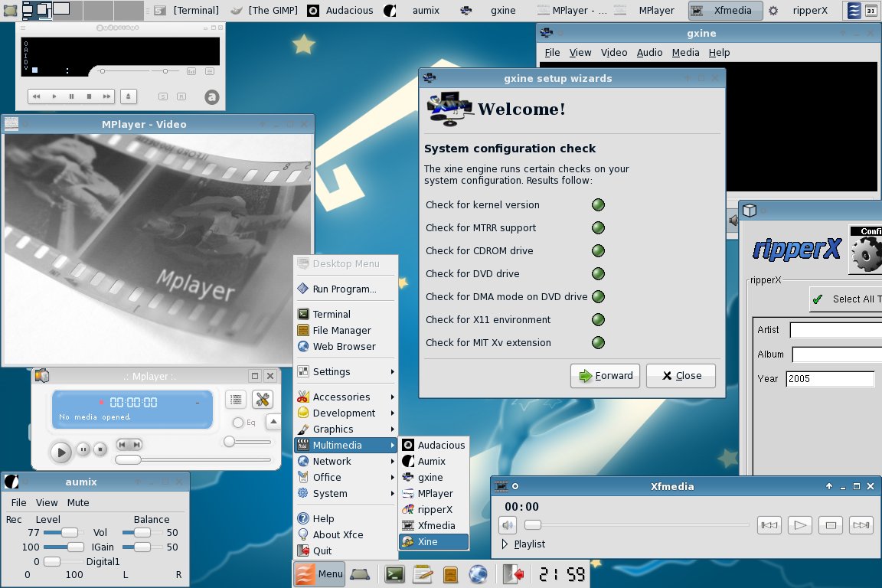Image resolution: width=882 pixels, height=588 pixels.
Task: Expand the Graphics submenu
Action: (345, 429)
